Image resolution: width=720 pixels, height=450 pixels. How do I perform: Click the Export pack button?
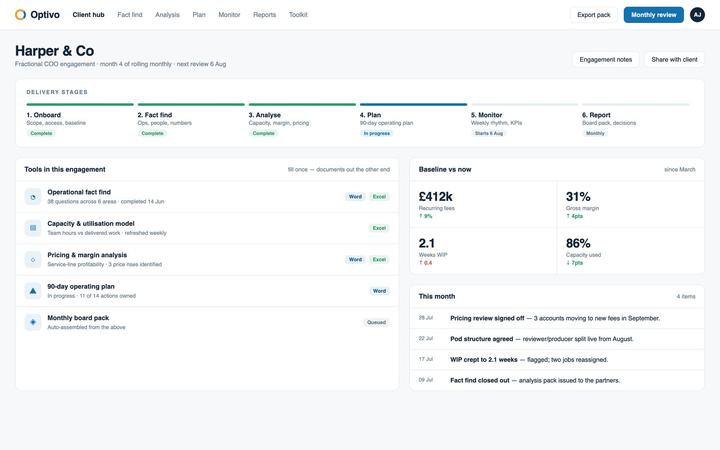coord(594,15)
